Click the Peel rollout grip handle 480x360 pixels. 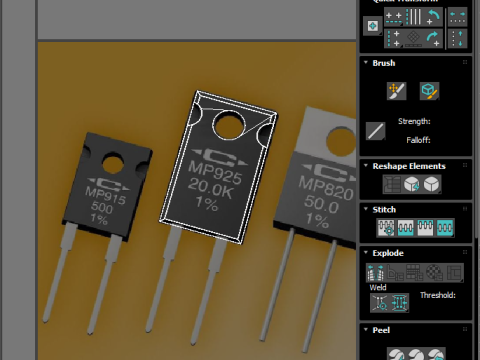pos(465,330)
